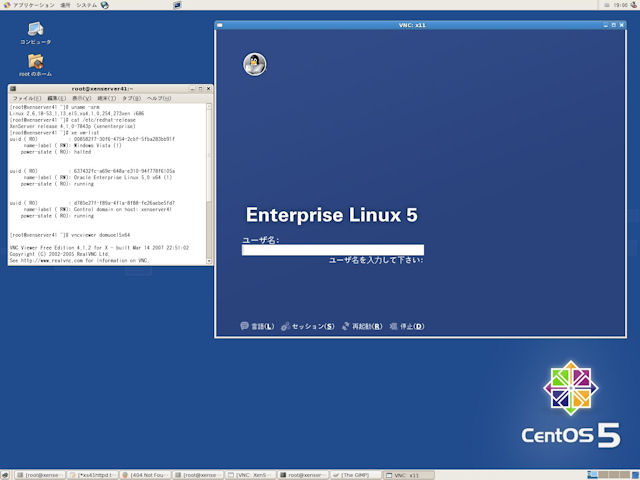This screenshot has height=480, width=640.
Task: Click the 'XenServer release 4.1.0' output line
Action: tap(73, 127)
